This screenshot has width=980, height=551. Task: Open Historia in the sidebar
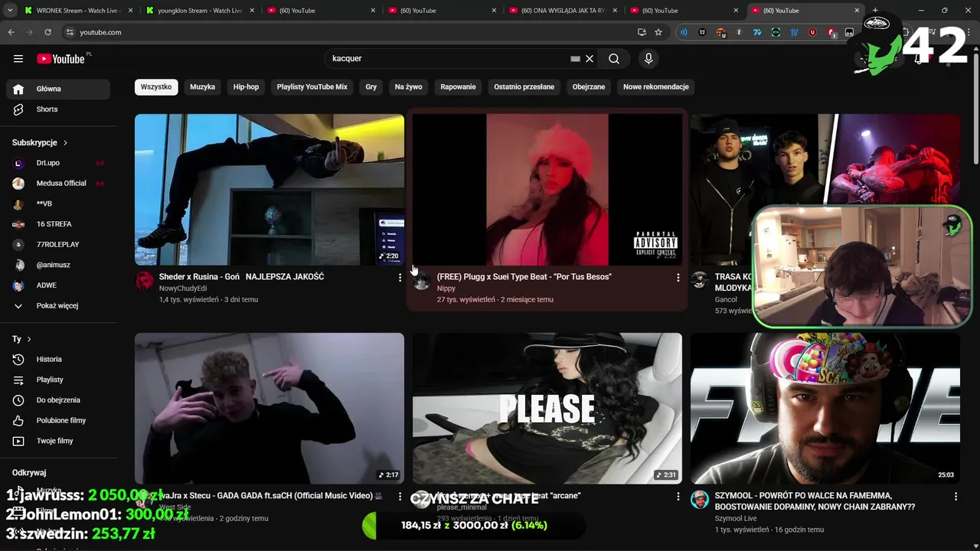tap(58, 360)
